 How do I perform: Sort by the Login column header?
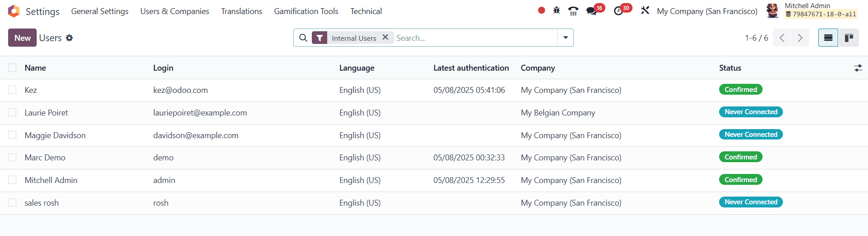tap(163, 67)
